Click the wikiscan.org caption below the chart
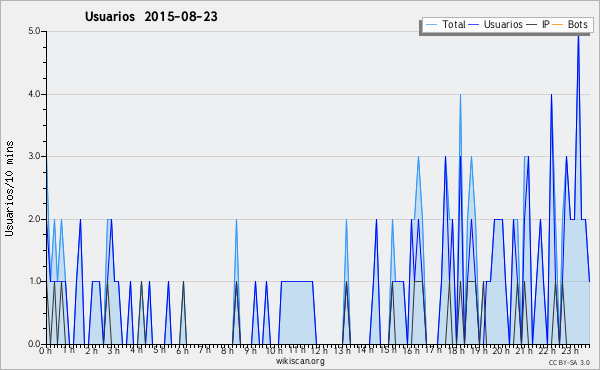The image size is (600, 370). point(300,361)
